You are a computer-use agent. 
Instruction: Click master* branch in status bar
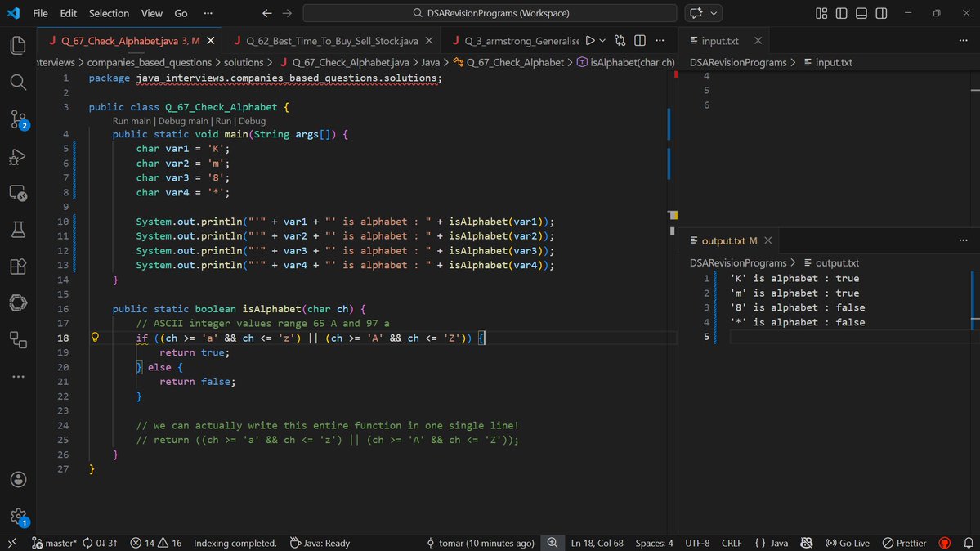54,543
